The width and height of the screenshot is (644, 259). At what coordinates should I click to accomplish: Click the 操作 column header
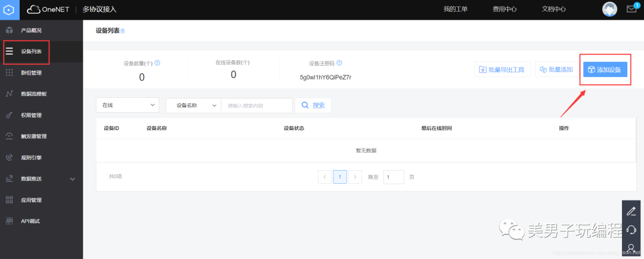click(x=564, y=128)
